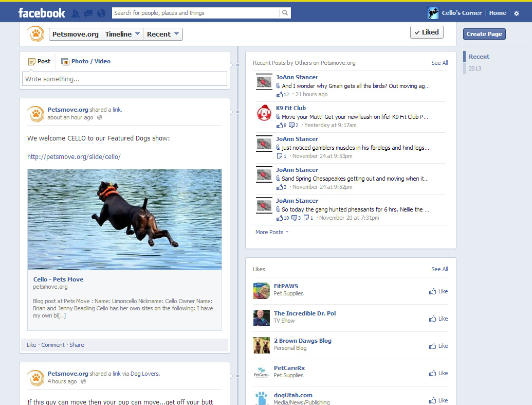
Task: Expand More Posts dropdown
Action: pos(272,232)
